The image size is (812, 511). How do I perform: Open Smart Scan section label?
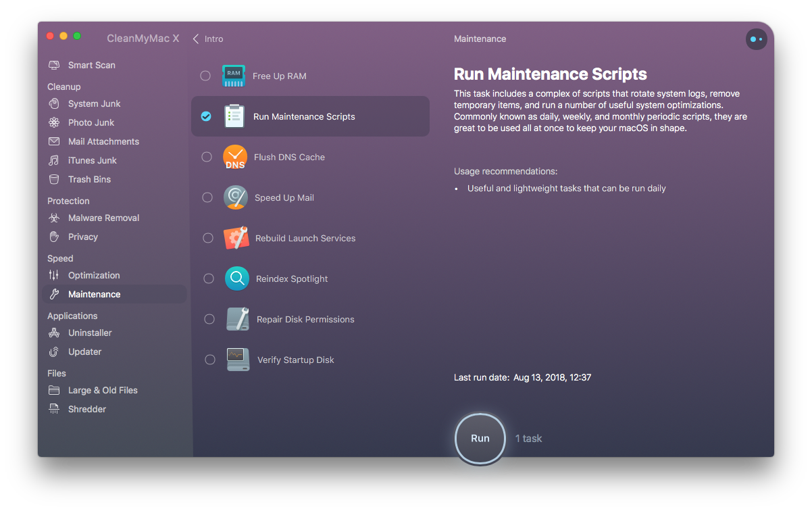coord(92,66)
